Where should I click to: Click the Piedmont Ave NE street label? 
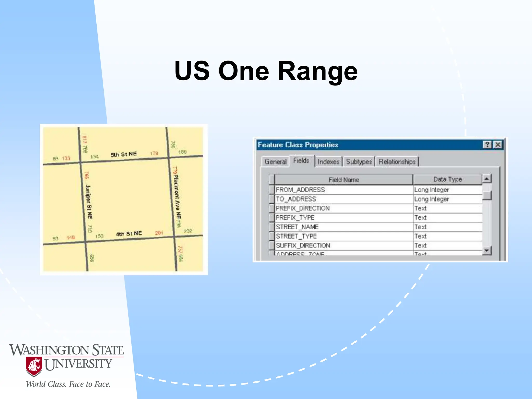tap(177, 197)
